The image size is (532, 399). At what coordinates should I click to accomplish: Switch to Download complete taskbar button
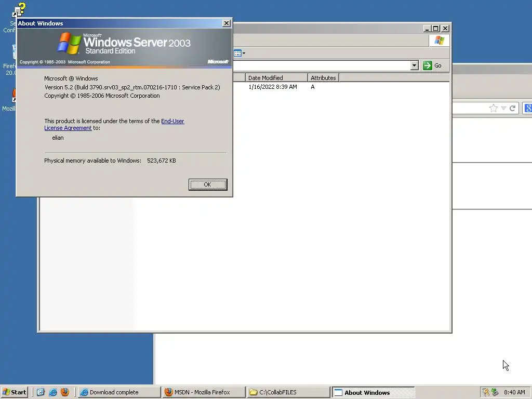pos(119,392)
